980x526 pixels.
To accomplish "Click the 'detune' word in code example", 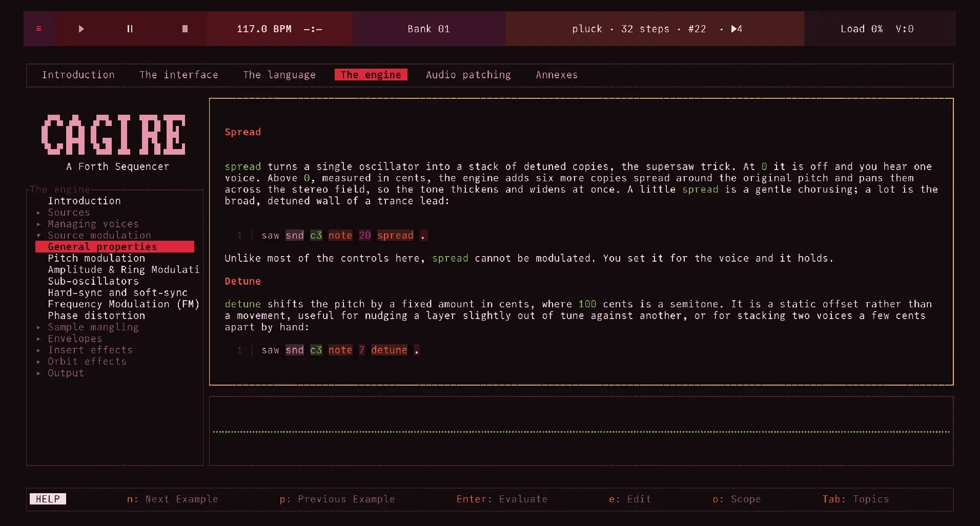I will pos(389,350).
